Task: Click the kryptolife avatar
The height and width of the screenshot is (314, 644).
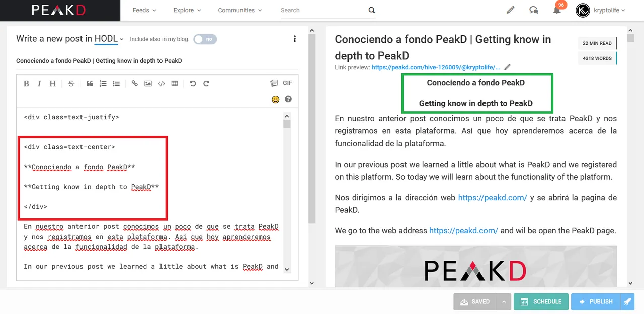Action: (583, 10)
